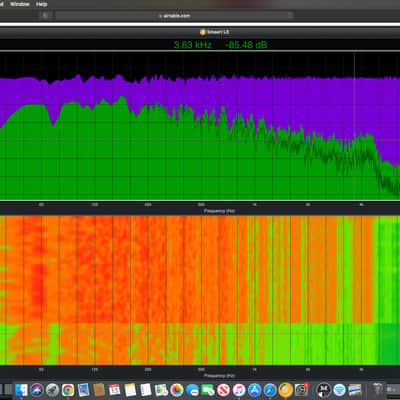Click the 3.63 kHz frequency readout
This screenshot has height=400, width=400.
coord(192,45)
